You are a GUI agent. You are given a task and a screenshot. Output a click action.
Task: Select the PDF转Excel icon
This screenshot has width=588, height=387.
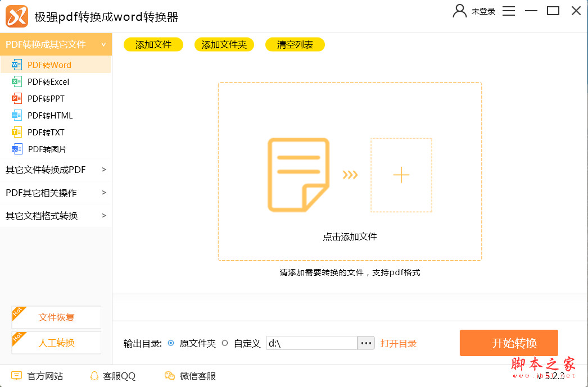16,81
